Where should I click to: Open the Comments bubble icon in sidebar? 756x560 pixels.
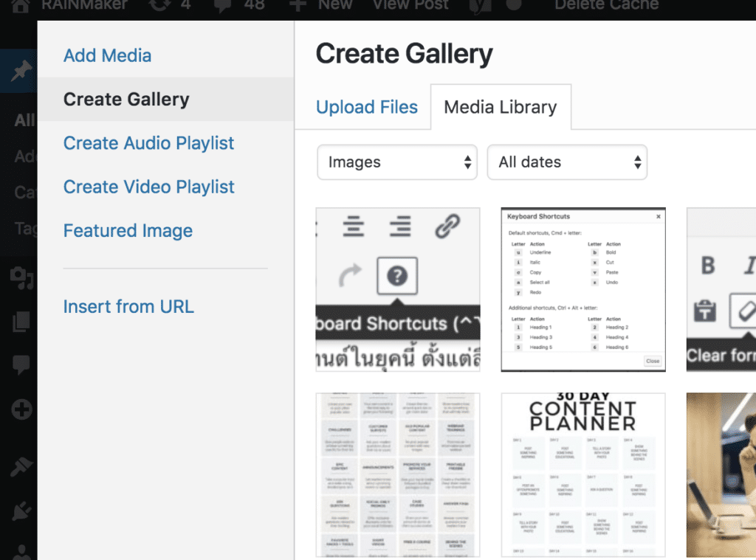[21, 364]
